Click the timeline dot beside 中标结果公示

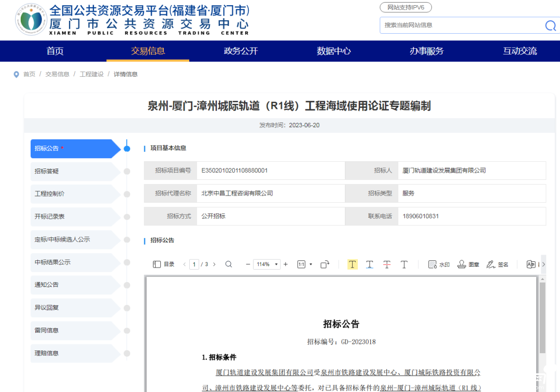coord(127,262)
